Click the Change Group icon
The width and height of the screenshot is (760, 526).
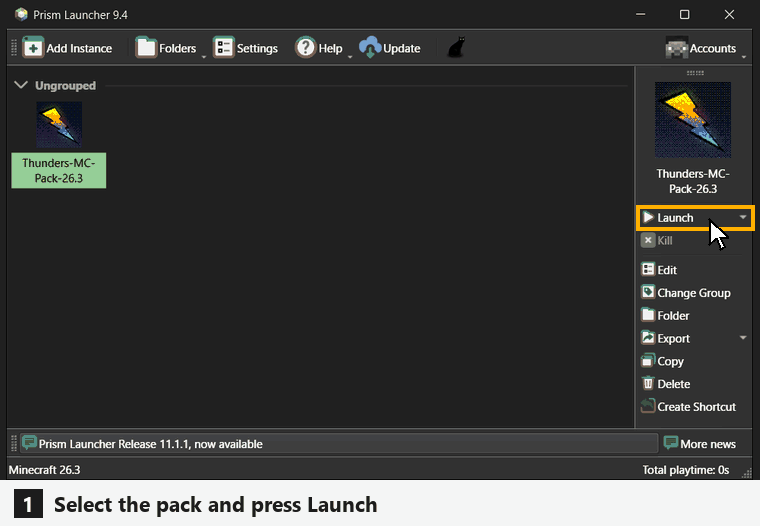(x=648, y=292)
